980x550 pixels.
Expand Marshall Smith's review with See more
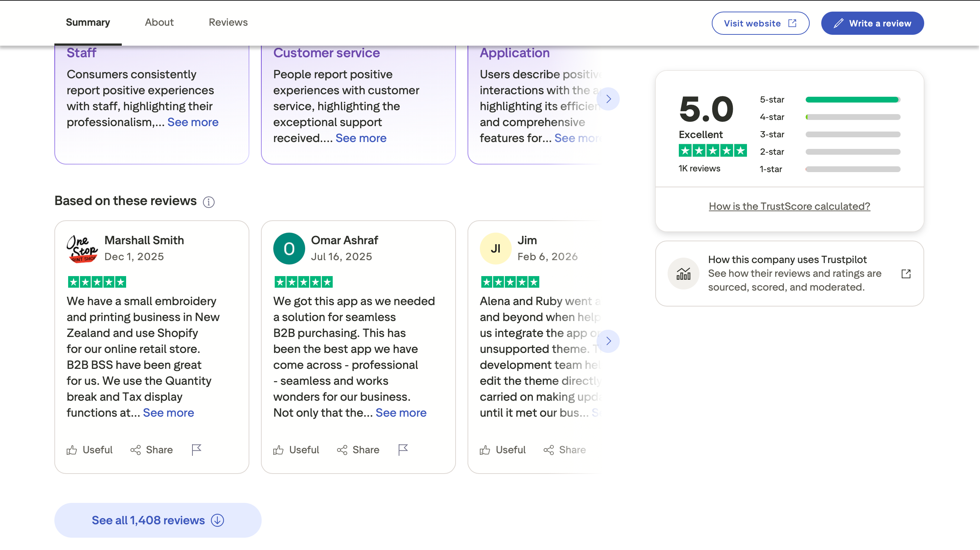pyautogui.click(x=168, y=413)
